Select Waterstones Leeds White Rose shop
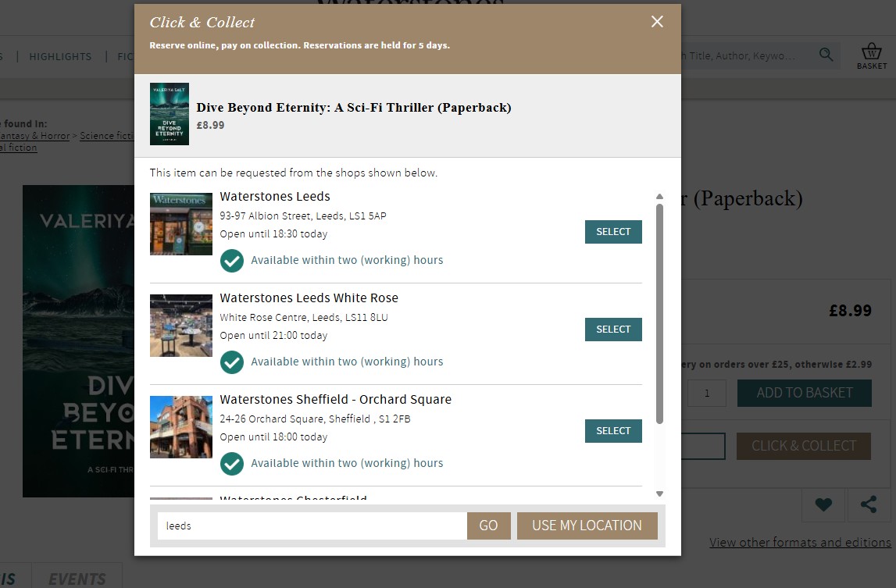Image resolution: width=896 pixels, height=588 pixels. coord(613,330)
